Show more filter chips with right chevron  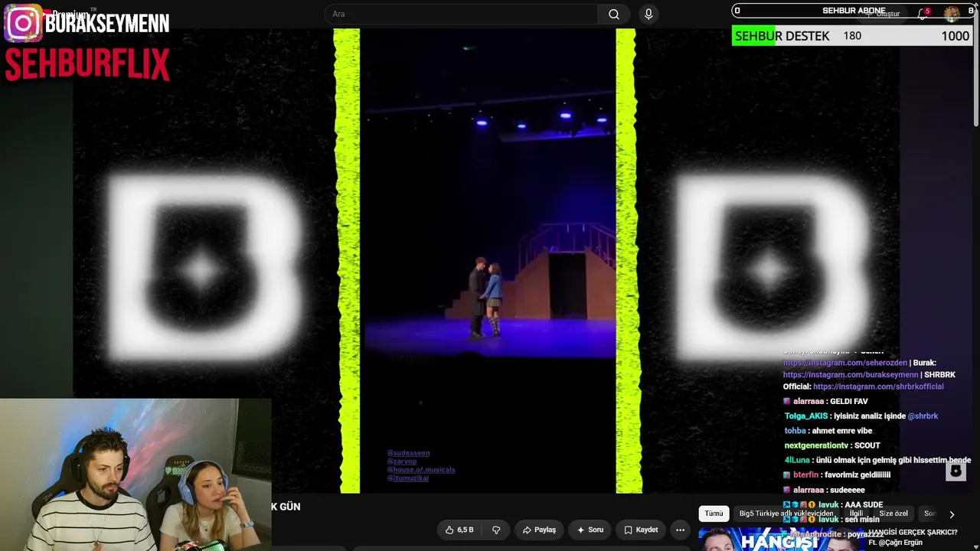pos(952,514)
